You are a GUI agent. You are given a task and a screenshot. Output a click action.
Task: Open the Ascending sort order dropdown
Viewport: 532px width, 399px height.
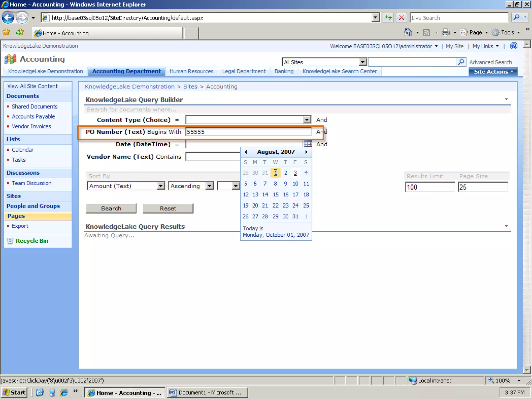point(209,186)
